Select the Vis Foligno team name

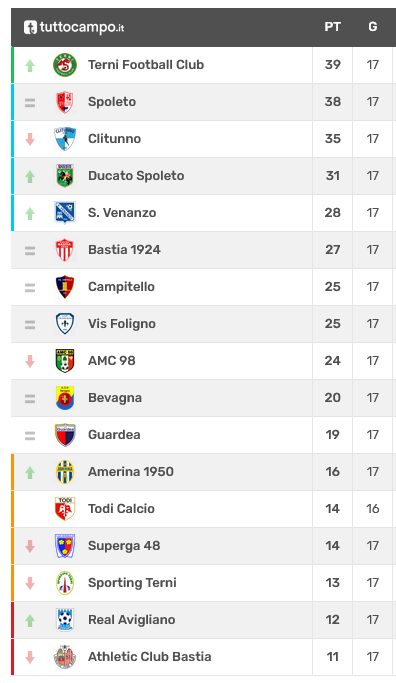[122, 324]
